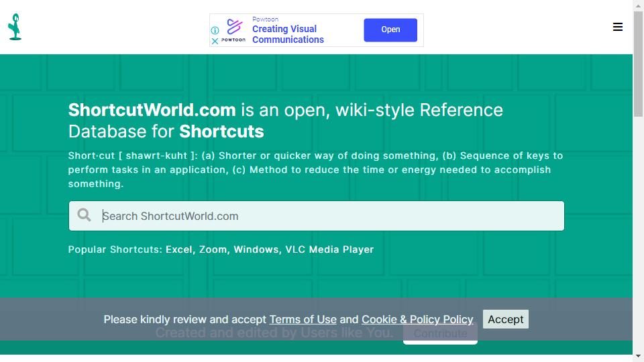Open VLC Media Player shortcuts

point(329,249)
